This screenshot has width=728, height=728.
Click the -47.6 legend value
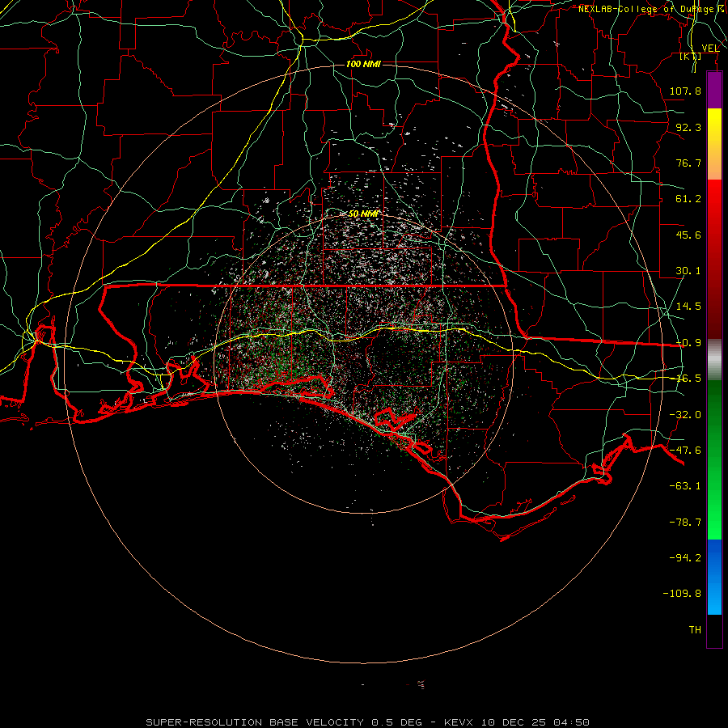[685, 451]
